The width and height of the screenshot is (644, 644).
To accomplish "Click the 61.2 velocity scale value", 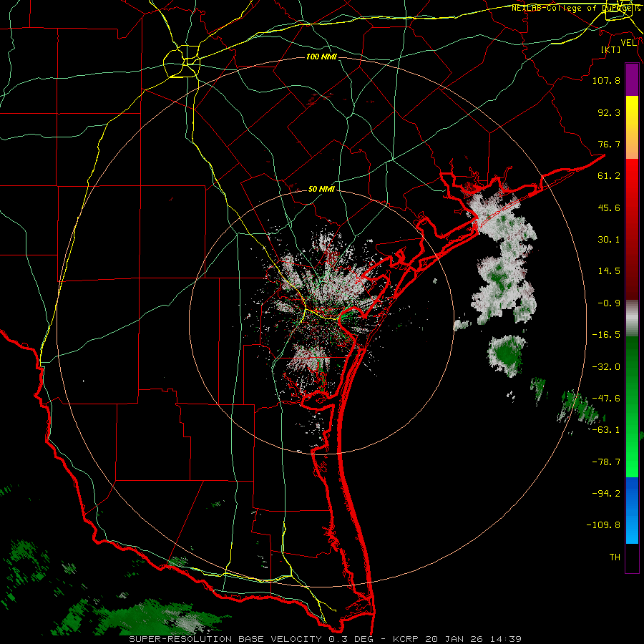I will point(609,176).
